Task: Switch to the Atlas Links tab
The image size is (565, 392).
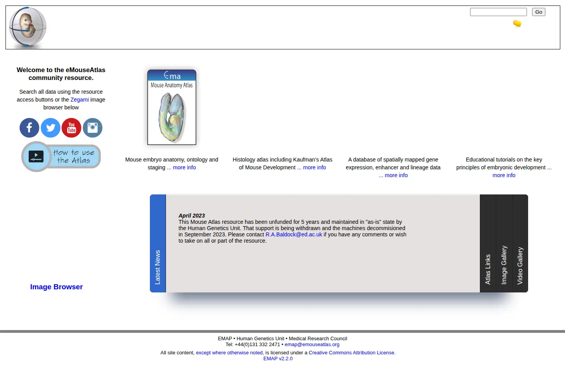Action: tap(488, 243)
